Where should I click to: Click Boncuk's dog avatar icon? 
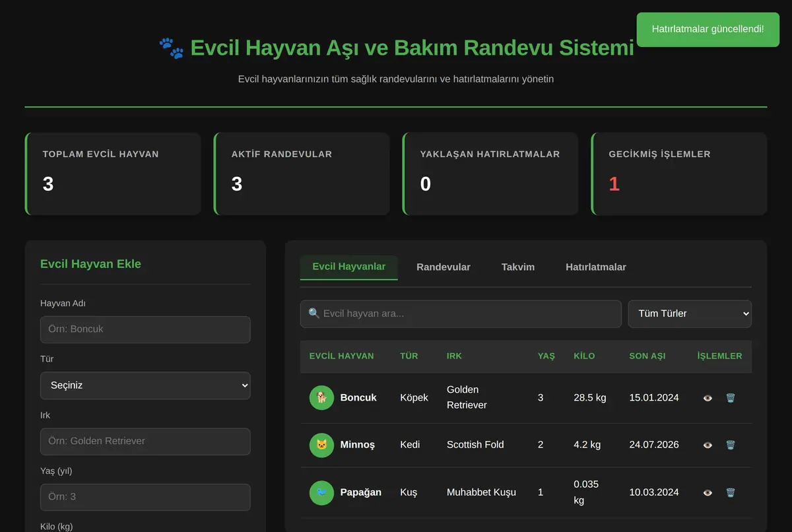click(321, 397)
